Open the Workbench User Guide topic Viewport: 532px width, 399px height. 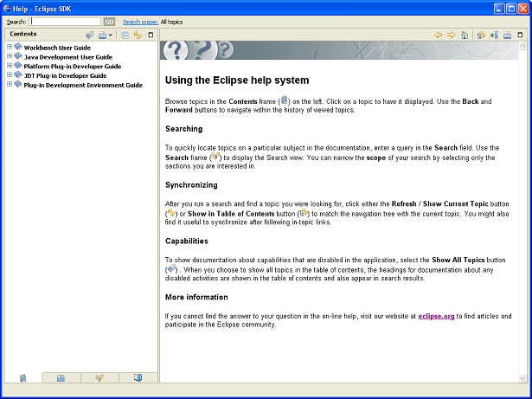coord(57,48)
